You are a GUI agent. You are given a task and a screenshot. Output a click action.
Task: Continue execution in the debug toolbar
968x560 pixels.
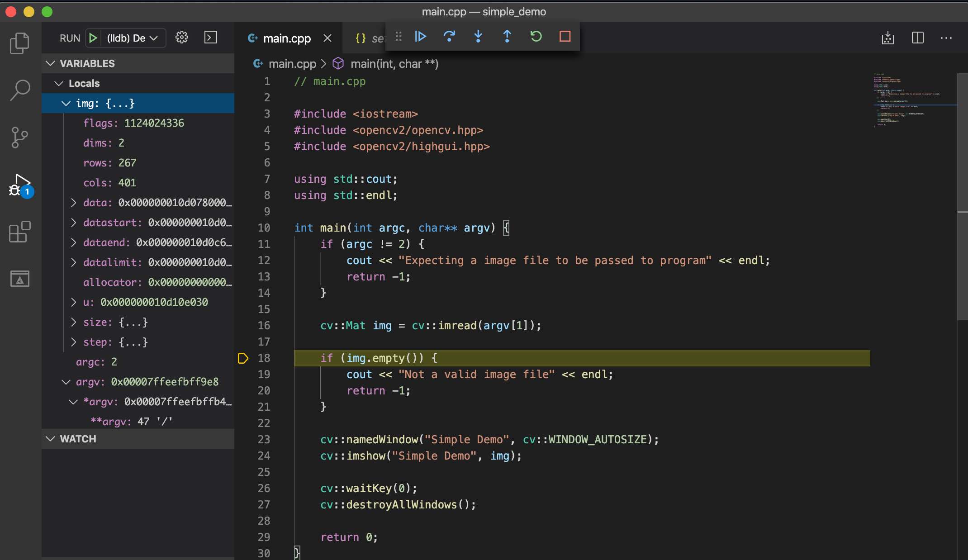(x=420, y=37)
